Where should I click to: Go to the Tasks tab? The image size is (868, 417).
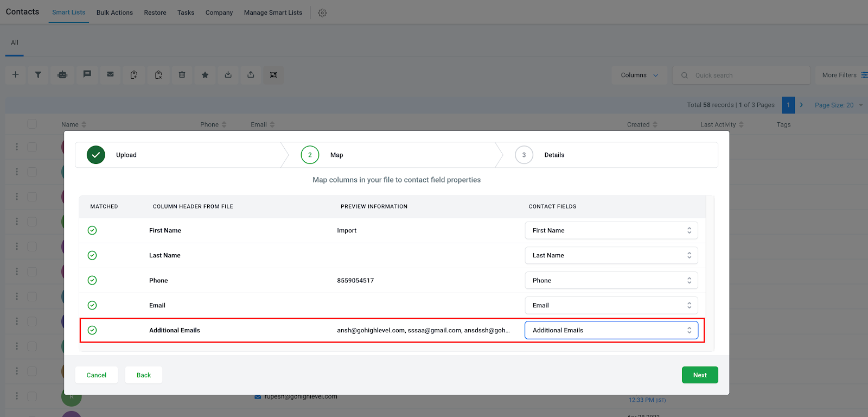tap(186, 13)
